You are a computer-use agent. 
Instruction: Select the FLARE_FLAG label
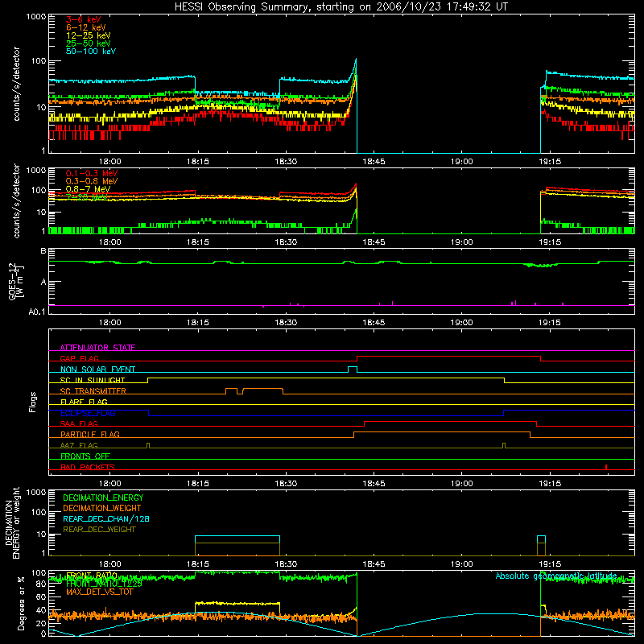click(84, 402)
